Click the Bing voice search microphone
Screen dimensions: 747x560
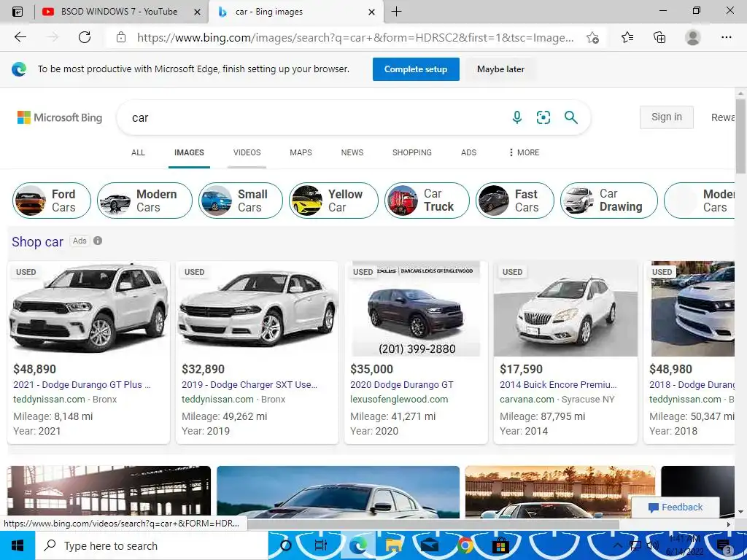tap(517, 117)
